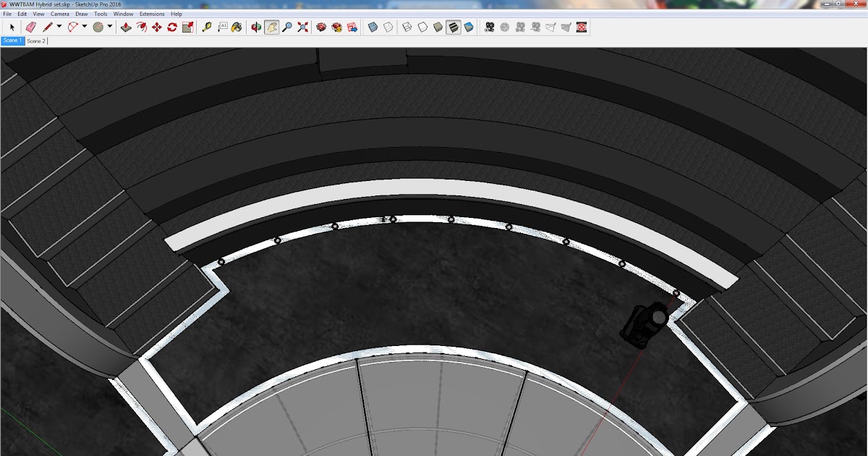Select the Rotate tool
Image resolution: width=868 pixels, height=456 pixels.
pyautogui.click(x=172, y=28)
